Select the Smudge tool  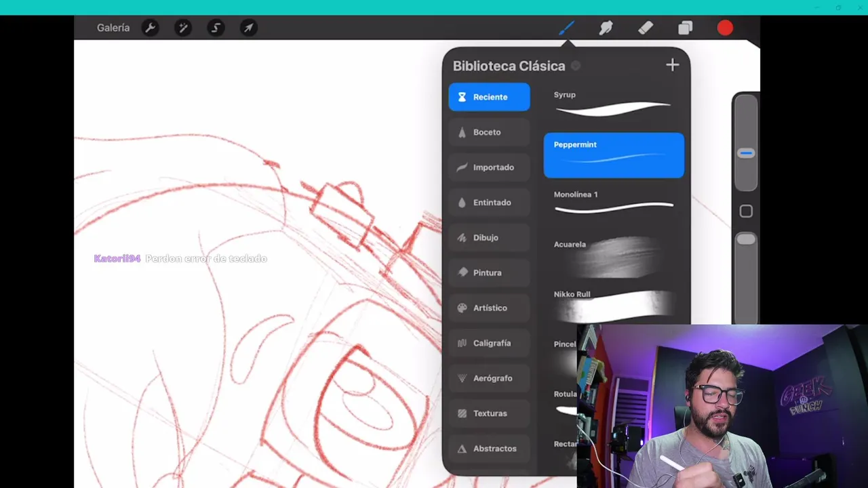[x=606, y=28]
